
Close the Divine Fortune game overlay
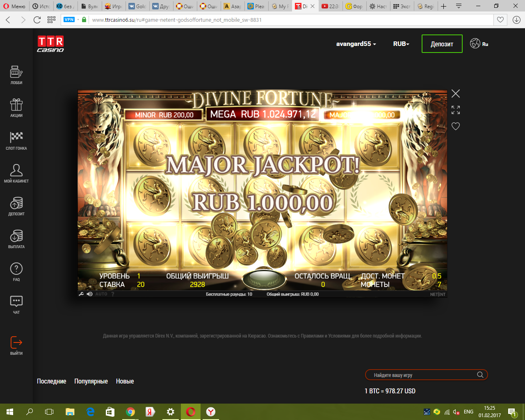(x=456, y=94)
